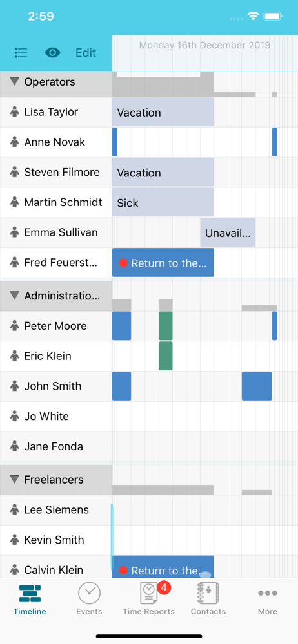Open the More options icon
298x644 pixels.
(x=268, y=593)
